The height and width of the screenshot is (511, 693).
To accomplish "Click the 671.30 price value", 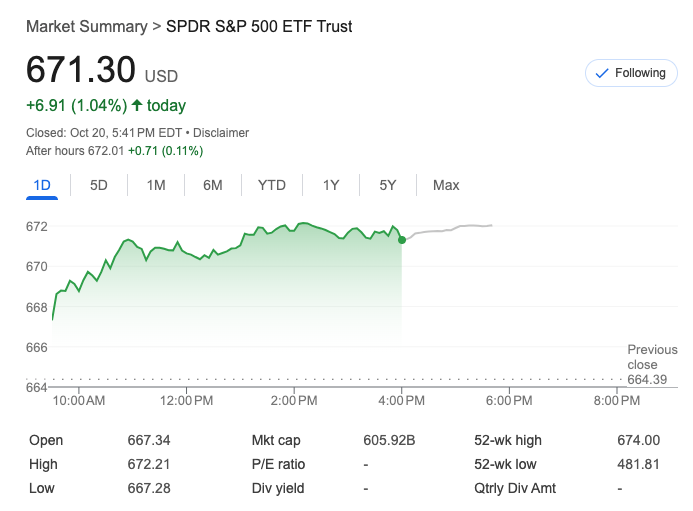I will [x=80, y=70].
